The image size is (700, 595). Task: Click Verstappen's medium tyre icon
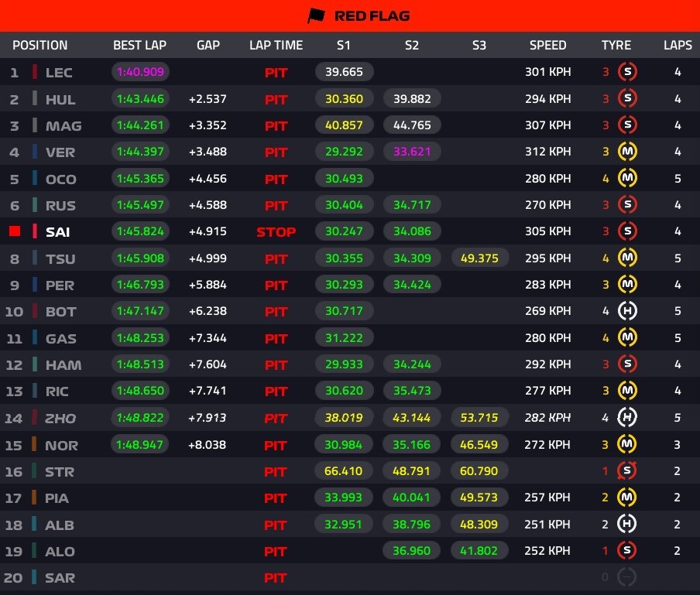(627, 152)
